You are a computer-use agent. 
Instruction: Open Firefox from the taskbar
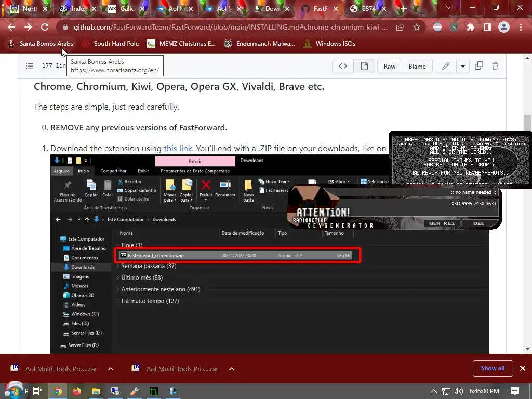[x=77, y=391]
